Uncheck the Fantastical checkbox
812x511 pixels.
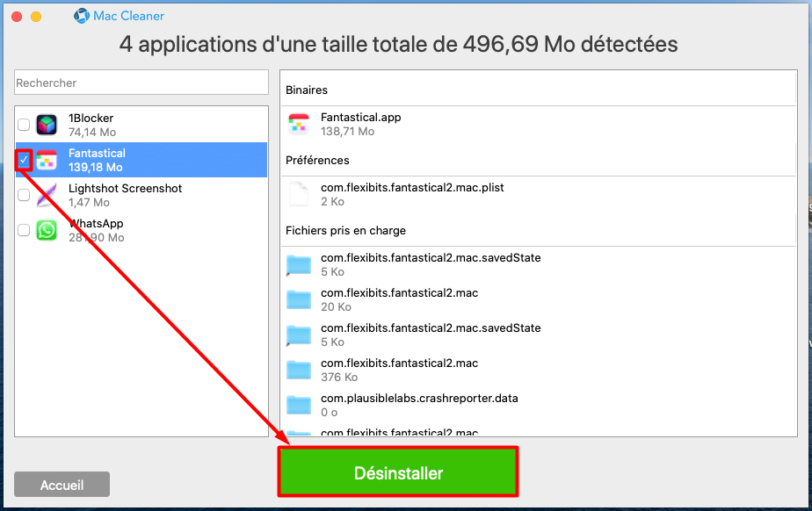pyautogui.click(x=24, y=160)
